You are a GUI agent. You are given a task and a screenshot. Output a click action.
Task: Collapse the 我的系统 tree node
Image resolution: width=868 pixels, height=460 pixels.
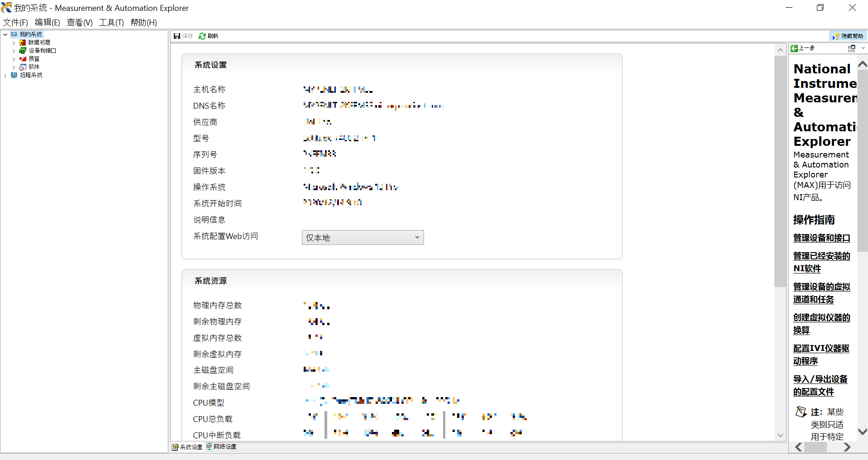5,34
